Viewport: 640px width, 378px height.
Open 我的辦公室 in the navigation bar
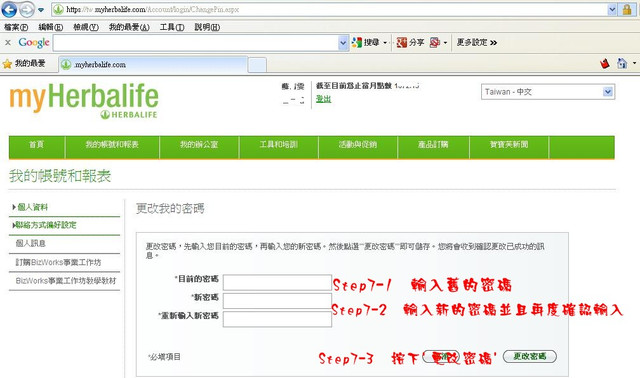[199, 145]
